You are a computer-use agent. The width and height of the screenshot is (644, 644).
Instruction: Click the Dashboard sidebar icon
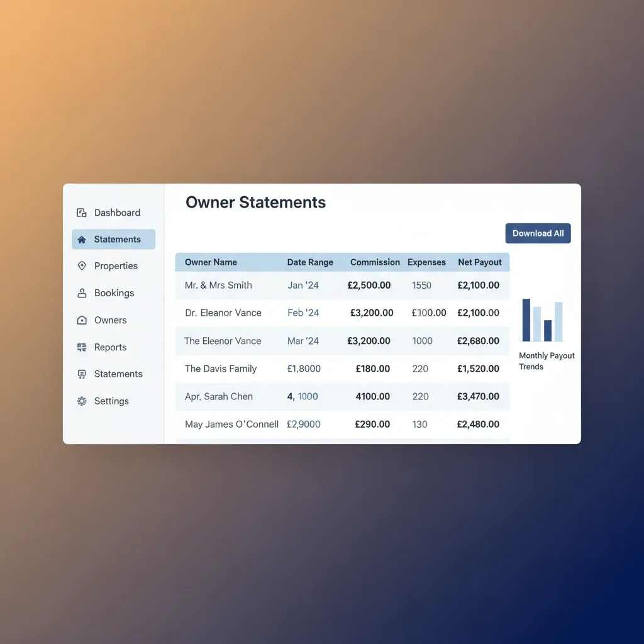(82, 213)
